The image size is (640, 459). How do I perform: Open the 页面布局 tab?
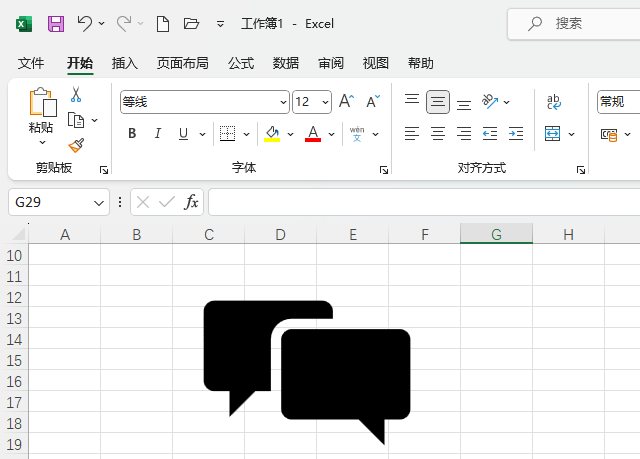183,63
